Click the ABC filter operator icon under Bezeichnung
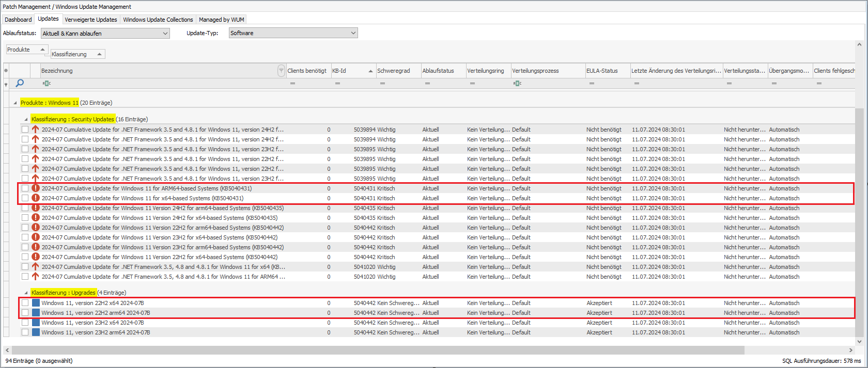Screen dimensions: 868x368 point(47,83)
